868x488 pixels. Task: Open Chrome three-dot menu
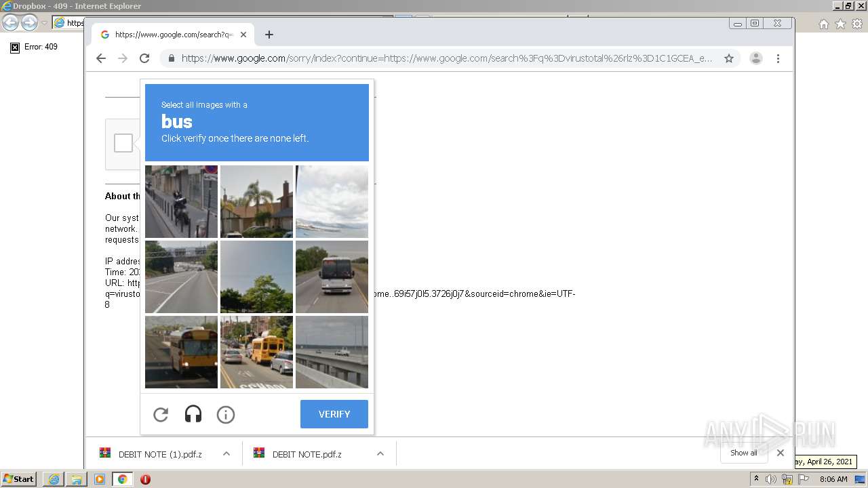[x=778, y=58]
